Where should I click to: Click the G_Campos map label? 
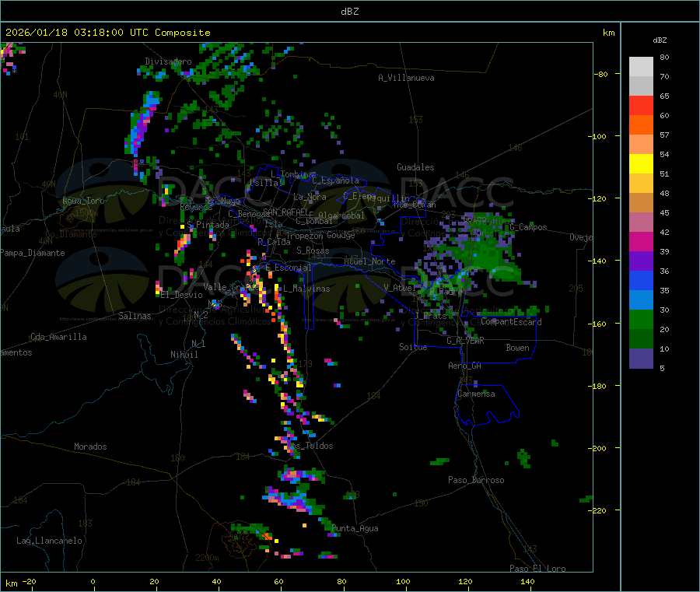[x=528, y=227]
